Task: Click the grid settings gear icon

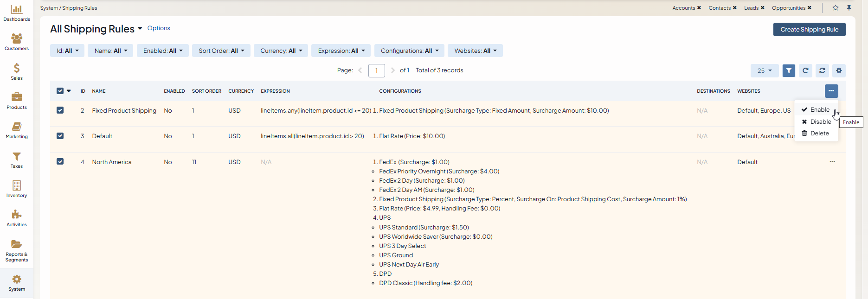Action: (839, 70)
